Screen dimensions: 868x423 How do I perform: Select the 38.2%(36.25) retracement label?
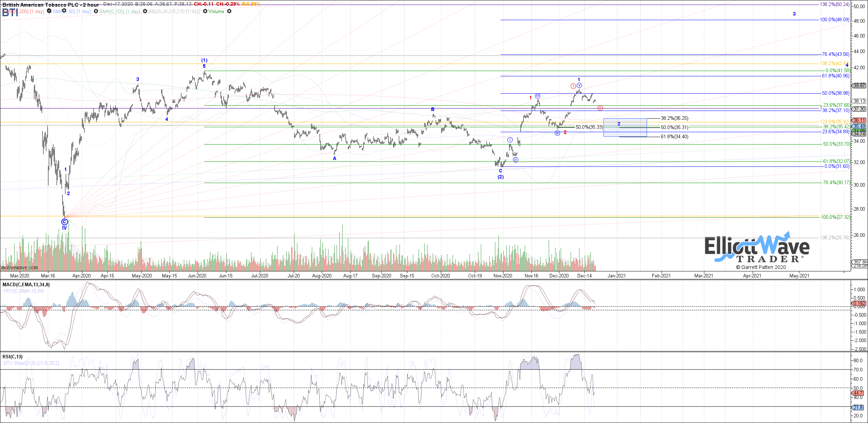675,118
